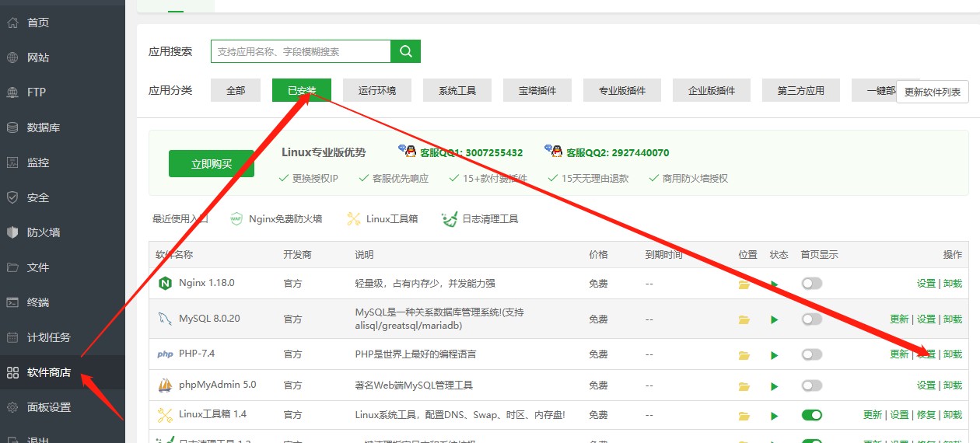Disable homepage display toggle for Linux工具箱 1.4
The height and width of the screenshot is (443, 980).
(x=812, y=415)
